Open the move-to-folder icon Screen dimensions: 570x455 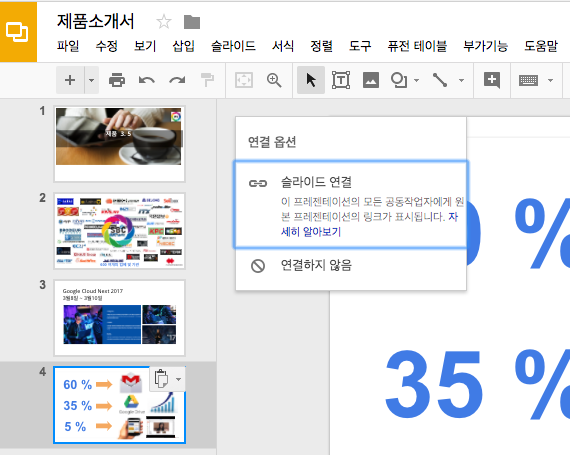[192, 22]
